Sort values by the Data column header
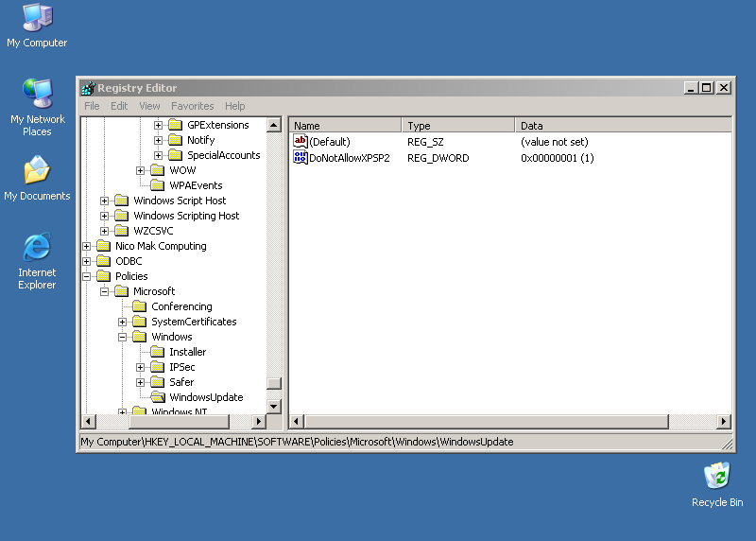The height and width of the screenshot is (541, 756). [x=624, y=125]
